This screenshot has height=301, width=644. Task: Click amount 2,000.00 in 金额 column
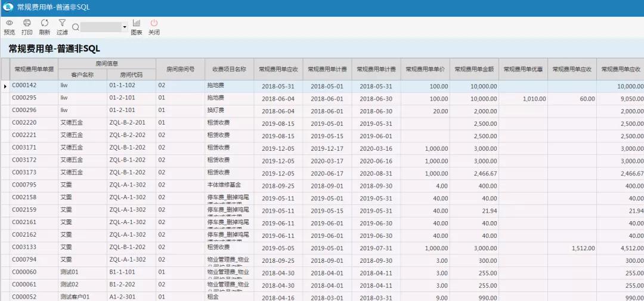tap(485, 111)
